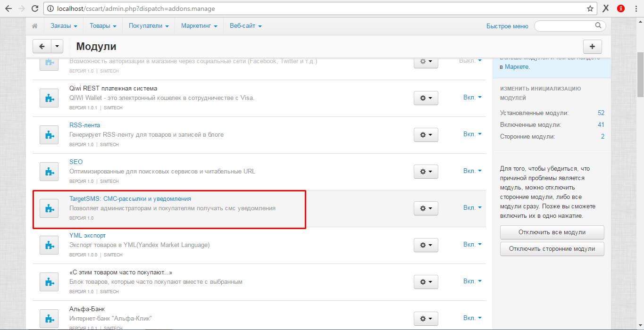644x330 pixels.
Task: Click the puzzle icon for RSS-лента module
Action: [49, 135]
